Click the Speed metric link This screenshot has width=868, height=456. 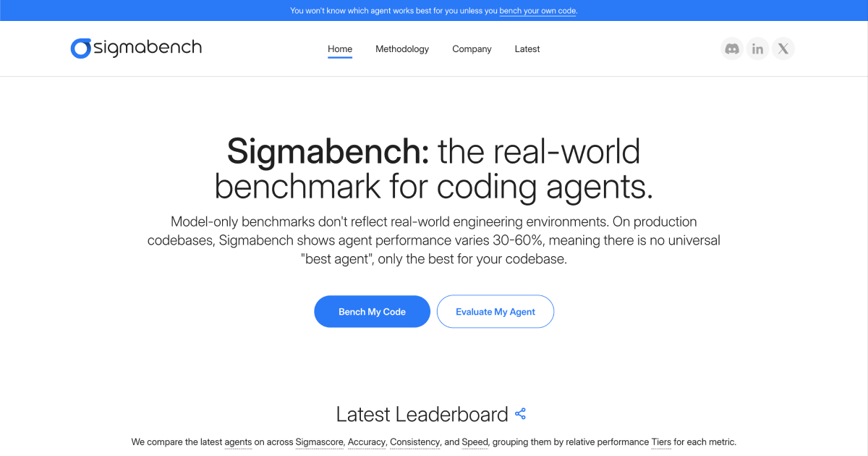coord(475,442)
